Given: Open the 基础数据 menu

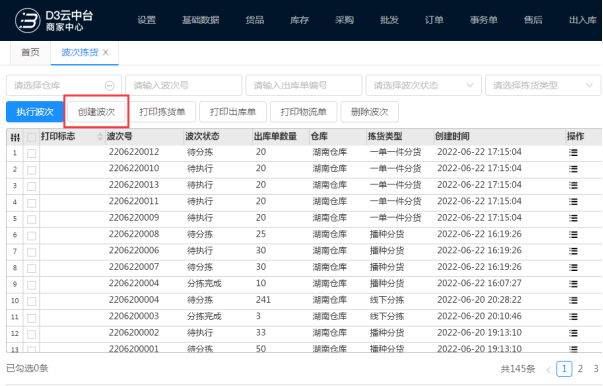Looking at the screenshot, I should coord(201,20).
